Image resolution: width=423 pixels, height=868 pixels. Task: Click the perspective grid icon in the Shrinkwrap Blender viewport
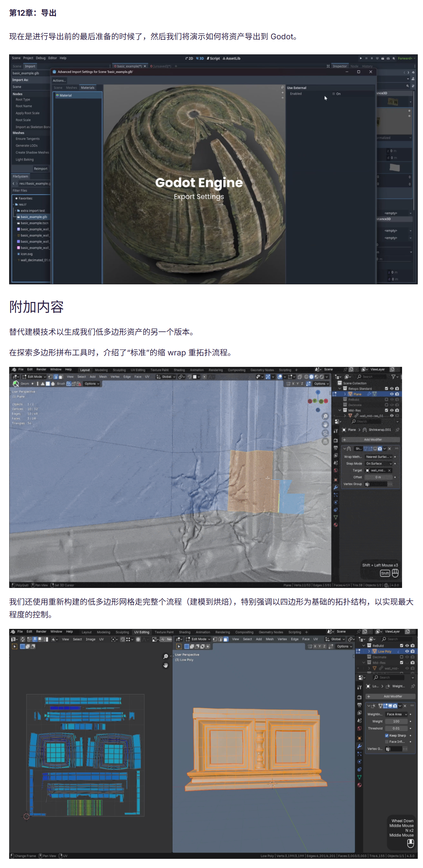(x=325, y=441)
